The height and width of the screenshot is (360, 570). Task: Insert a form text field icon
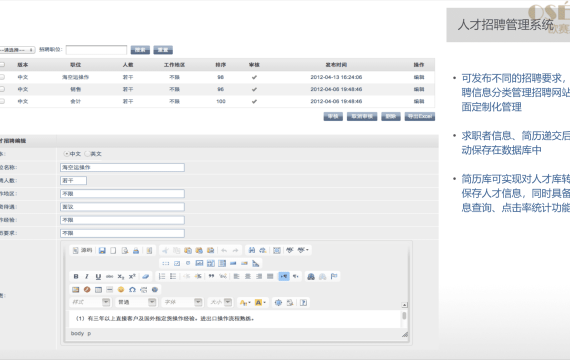pyautogui.click(x=199, y=263)
